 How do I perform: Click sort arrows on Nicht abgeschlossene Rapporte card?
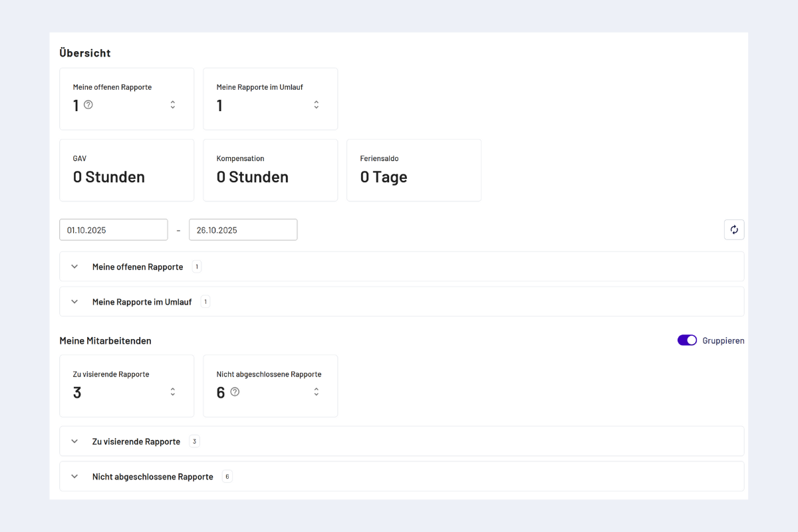point(317,392)
